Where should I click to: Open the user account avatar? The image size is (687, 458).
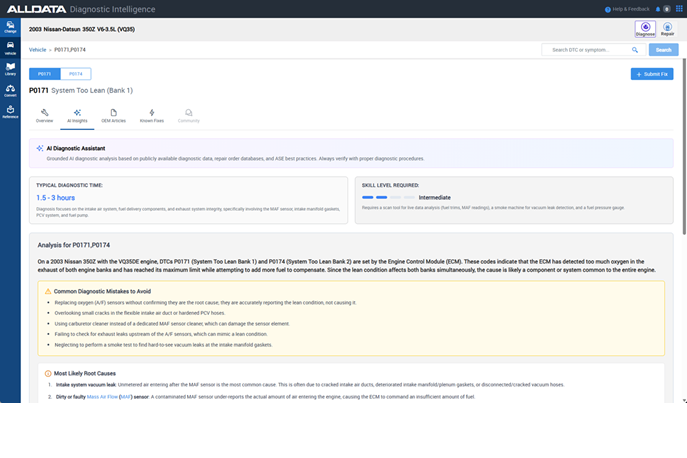click(x=667, y=9)
